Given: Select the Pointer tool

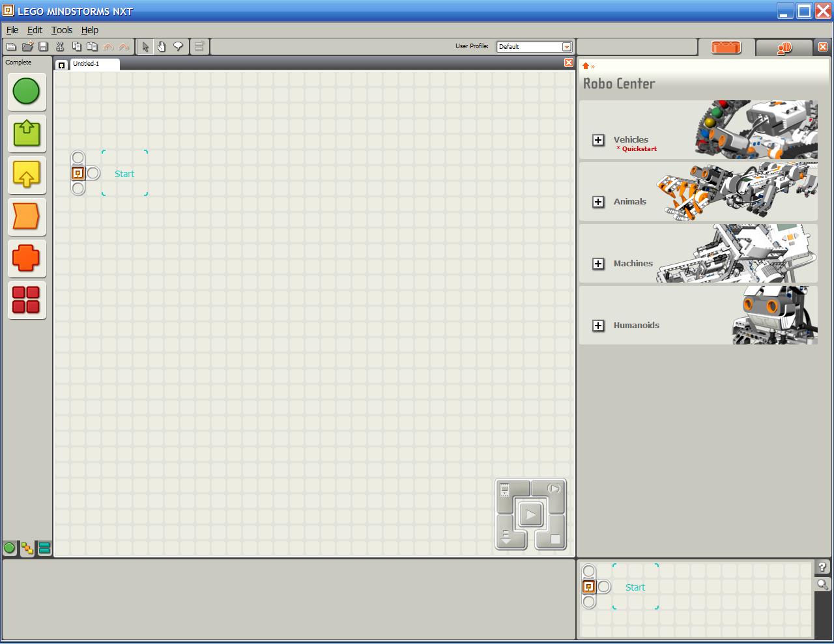Looking at the screenshot, I should 145,46.
